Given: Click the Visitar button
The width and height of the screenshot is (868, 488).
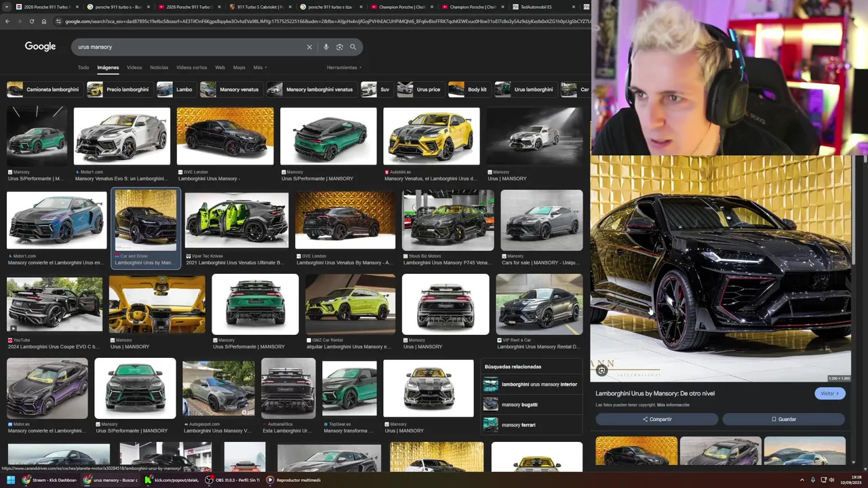Looking at the screenshot, I should (x=829, y=393).
